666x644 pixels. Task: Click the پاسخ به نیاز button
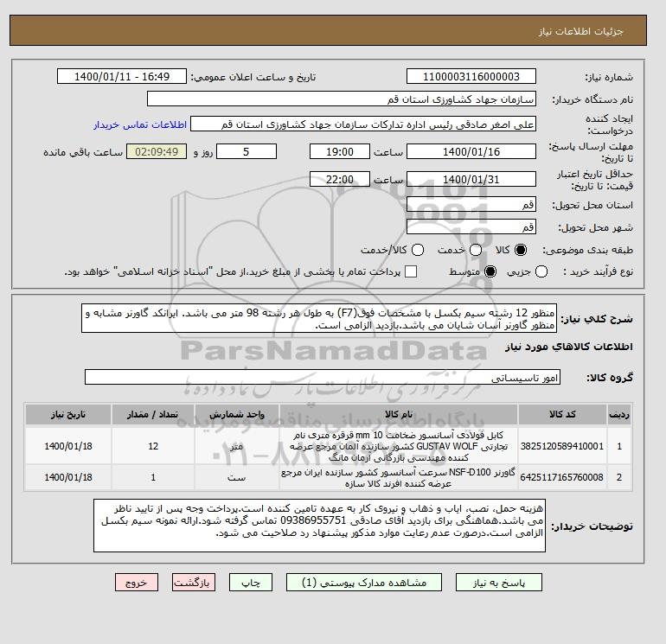pyautogui.click(x=499, y=583)
